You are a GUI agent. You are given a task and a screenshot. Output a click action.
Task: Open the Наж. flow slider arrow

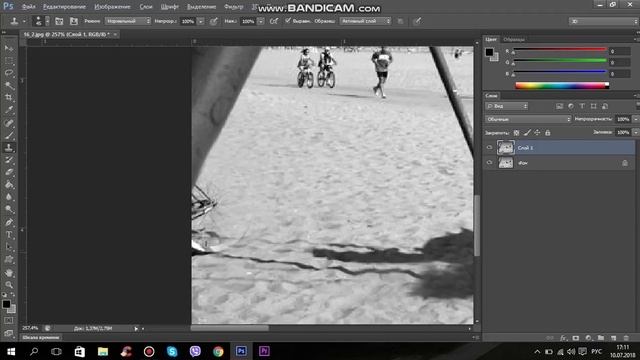(260, 21)
